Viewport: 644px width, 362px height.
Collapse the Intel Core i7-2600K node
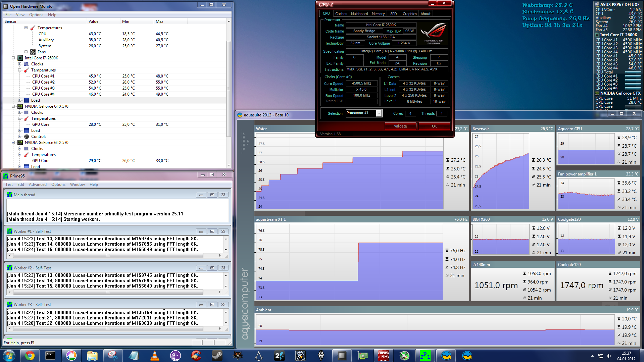point(13,58)
